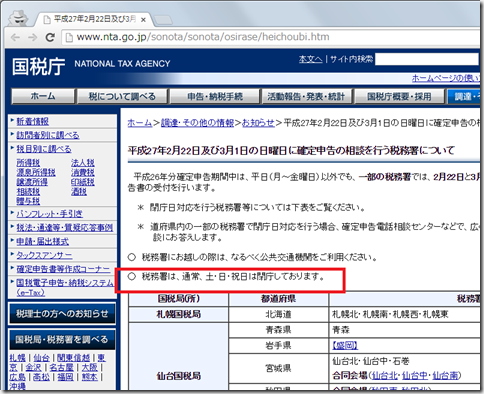Click the 宮城県 table cell

coord(279,368)
